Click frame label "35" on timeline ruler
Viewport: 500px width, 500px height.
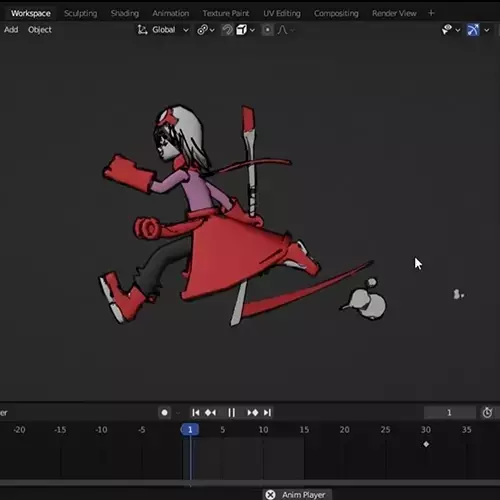pos(467,430)
